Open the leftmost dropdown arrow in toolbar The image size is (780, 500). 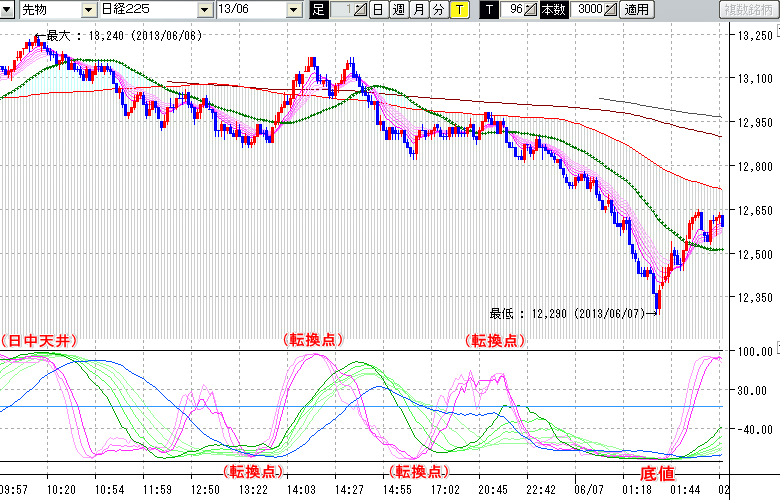[x=9, y=10]
